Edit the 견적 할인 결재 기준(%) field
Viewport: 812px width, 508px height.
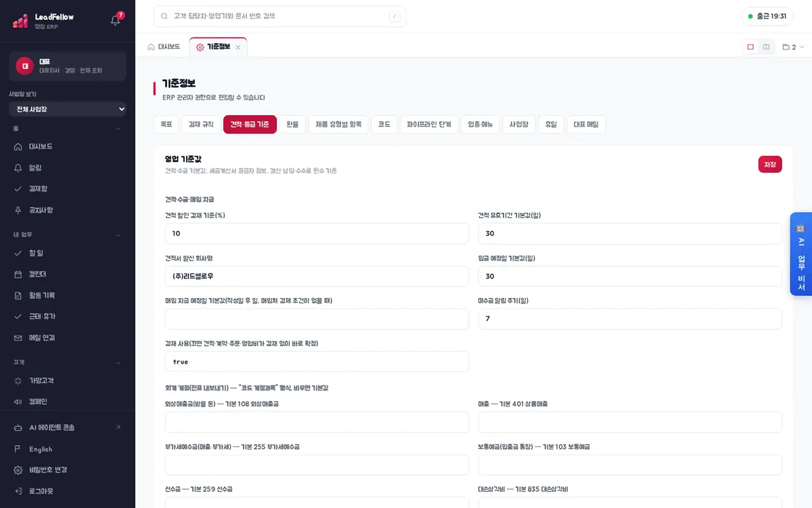coord(317,234)
